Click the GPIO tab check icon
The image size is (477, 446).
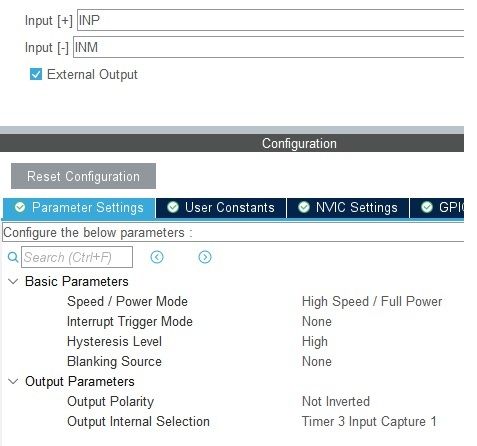(427, 207)
